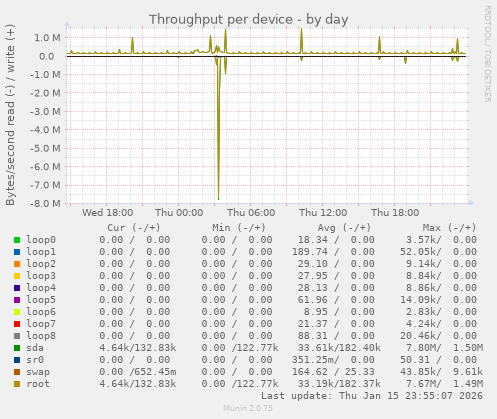This screenshot has width=497, height=419.
Task: Select the loop1 legend label
Action: click(41, 252)
